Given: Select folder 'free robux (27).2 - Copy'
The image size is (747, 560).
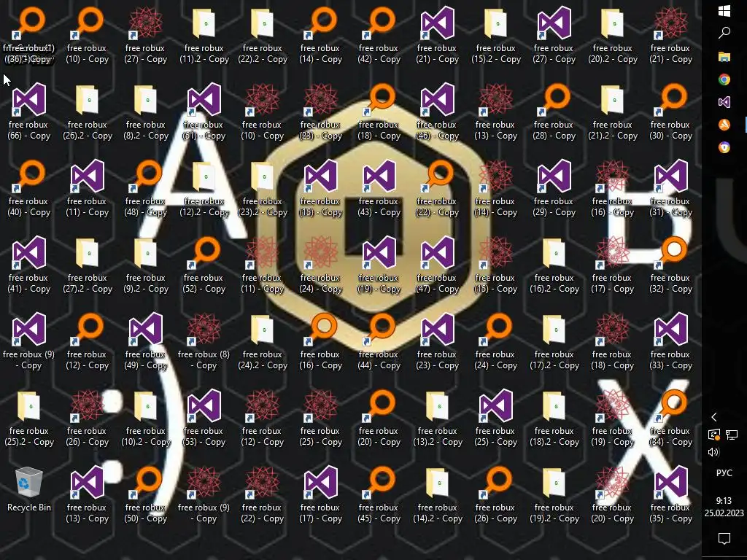Looking at the screenshot, I should point(88,265).
